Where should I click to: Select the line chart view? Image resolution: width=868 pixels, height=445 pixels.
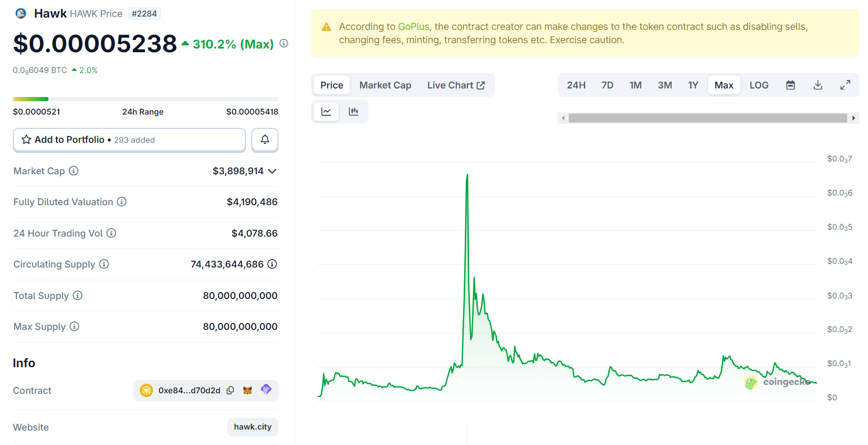[326, 111]
